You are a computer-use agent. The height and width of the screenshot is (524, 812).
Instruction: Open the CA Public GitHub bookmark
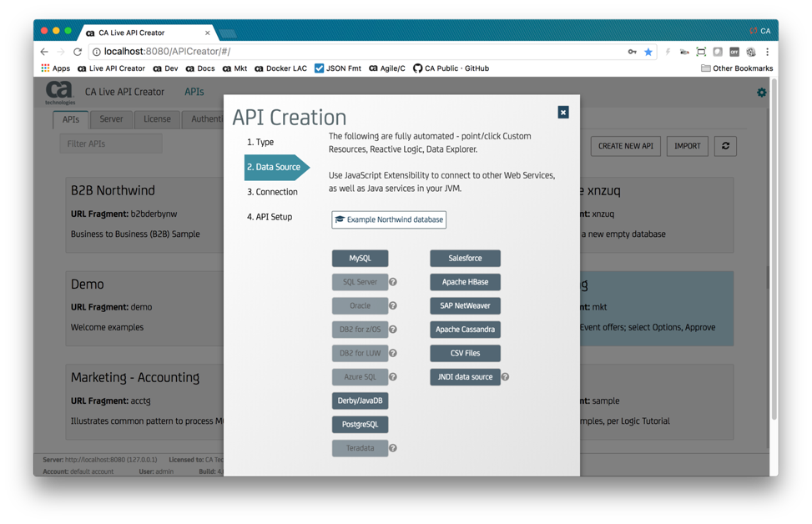point(451,68)
